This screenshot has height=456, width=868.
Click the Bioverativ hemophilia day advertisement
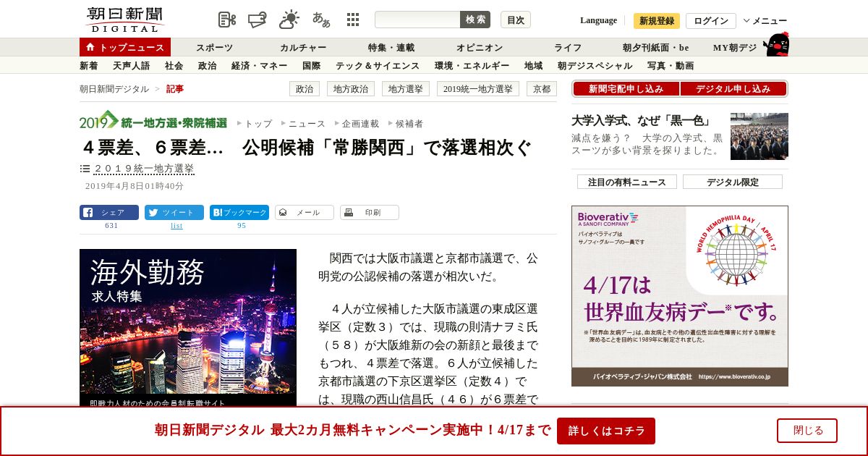(x=680, y=296)
